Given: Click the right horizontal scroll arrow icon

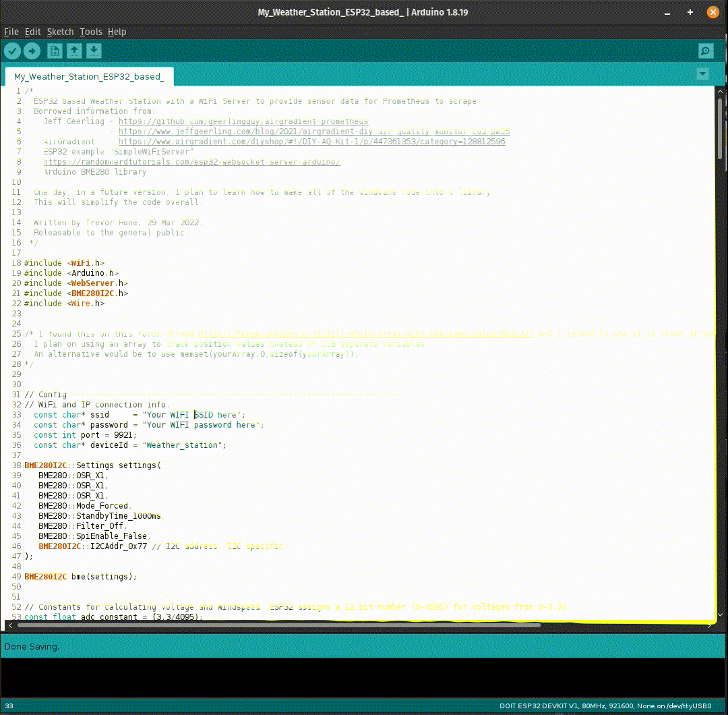Looking at the screenshot, I should [709, 625].
